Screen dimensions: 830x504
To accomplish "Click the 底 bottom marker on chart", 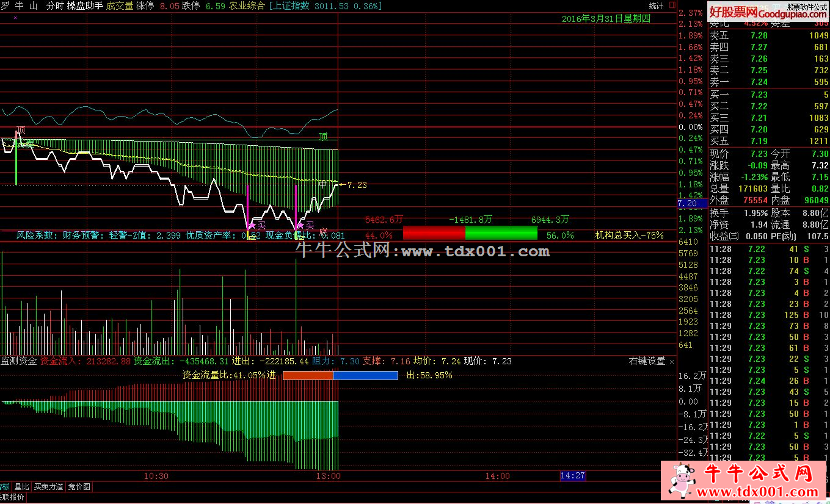I will click(324, 232).
